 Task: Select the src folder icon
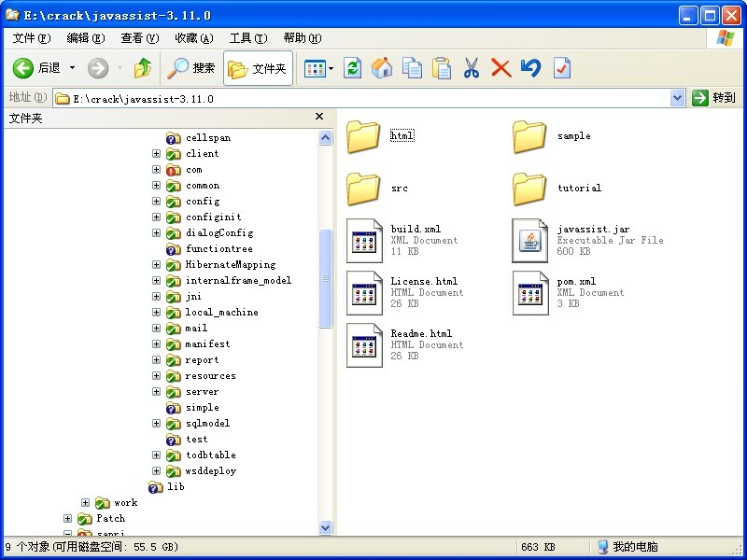pos(363,189)
